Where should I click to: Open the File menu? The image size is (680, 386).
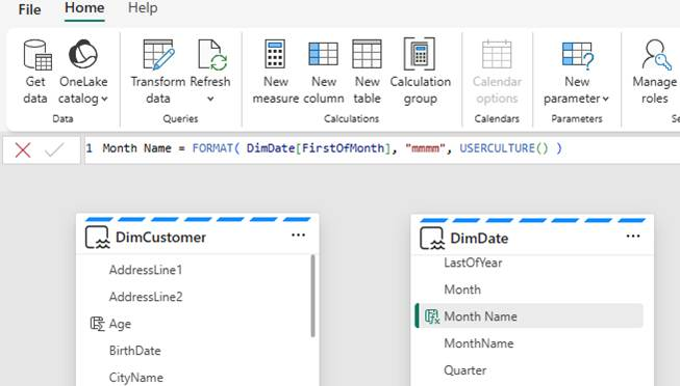pos(29,10)
